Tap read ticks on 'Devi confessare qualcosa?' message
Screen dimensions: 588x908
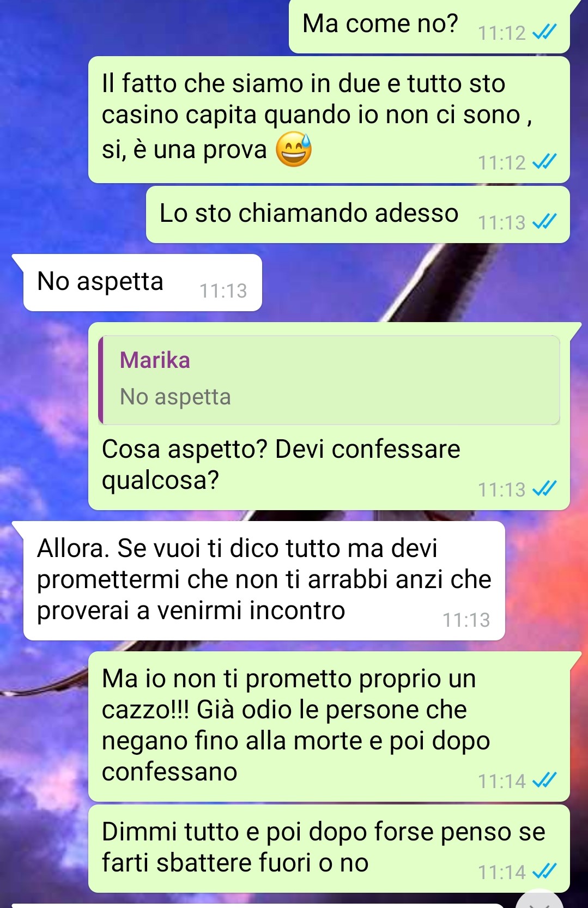544,489
